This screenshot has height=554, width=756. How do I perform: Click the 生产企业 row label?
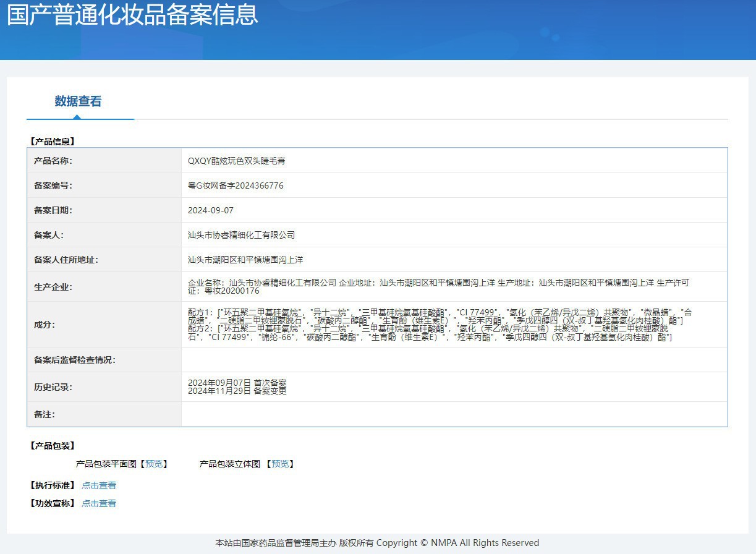(x=53, y=287)
